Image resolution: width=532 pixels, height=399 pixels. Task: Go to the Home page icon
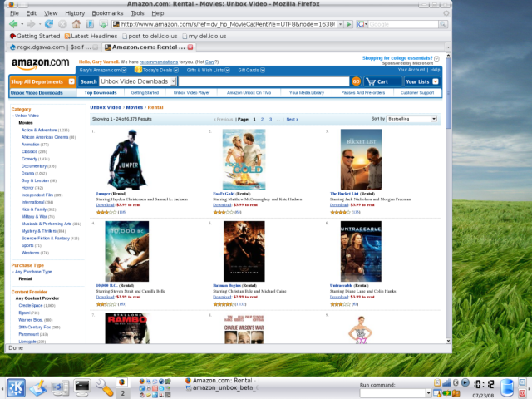click(76, 24)
